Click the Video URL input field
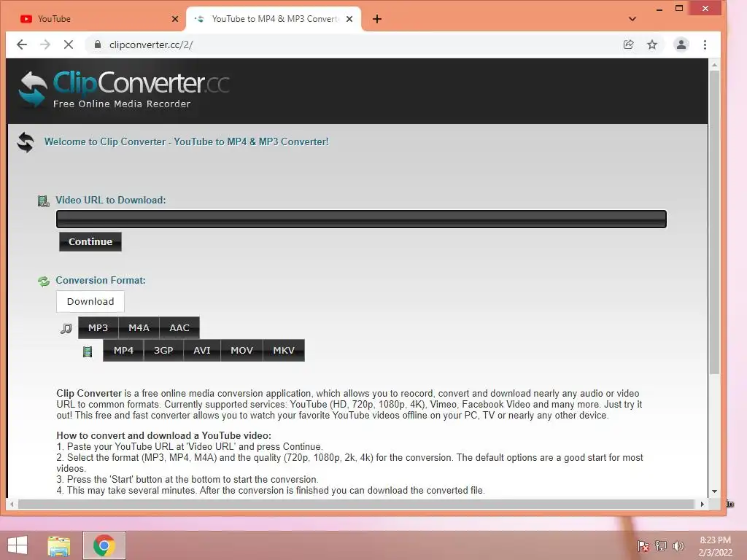 (361, 219)
